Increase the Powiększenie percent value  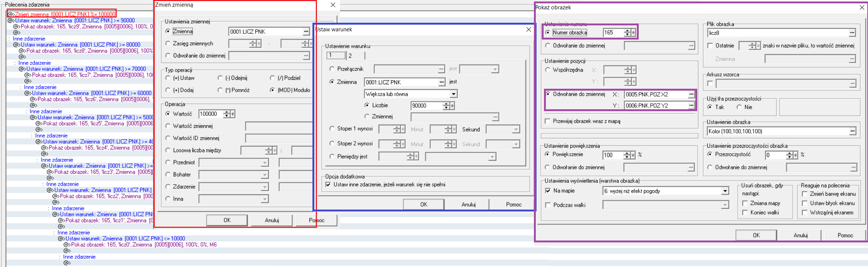[628, 153]
